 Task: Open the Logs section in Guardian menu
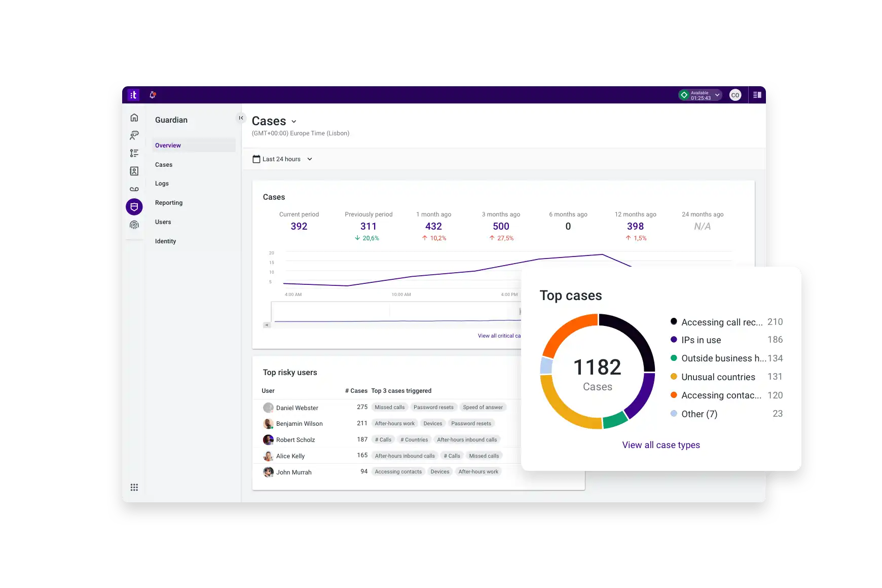click(161, 183)
